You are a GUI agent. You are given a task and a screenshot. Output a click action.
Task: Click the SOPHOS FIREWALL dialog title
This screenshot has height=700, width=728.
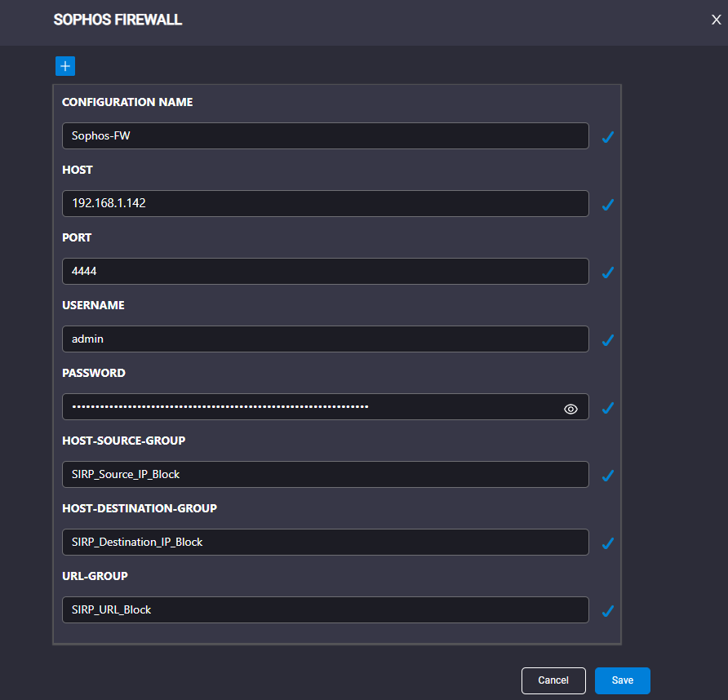[x=118, y=20]
